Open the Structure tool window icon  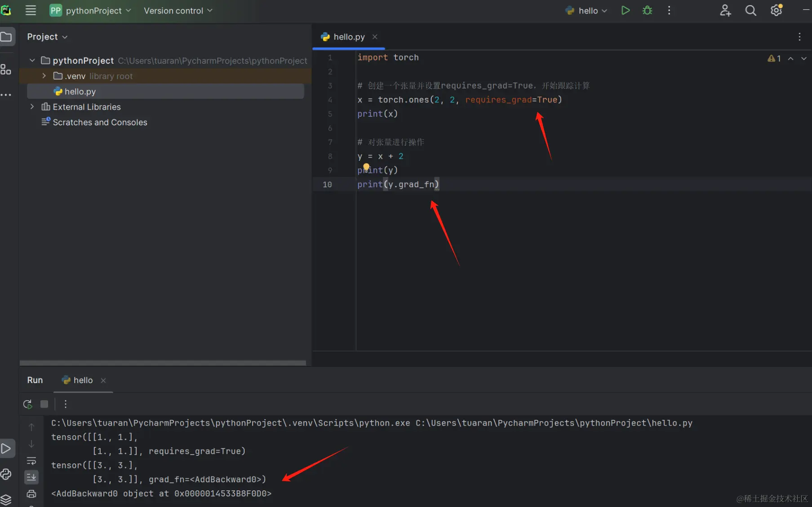[x=6, y=69]
